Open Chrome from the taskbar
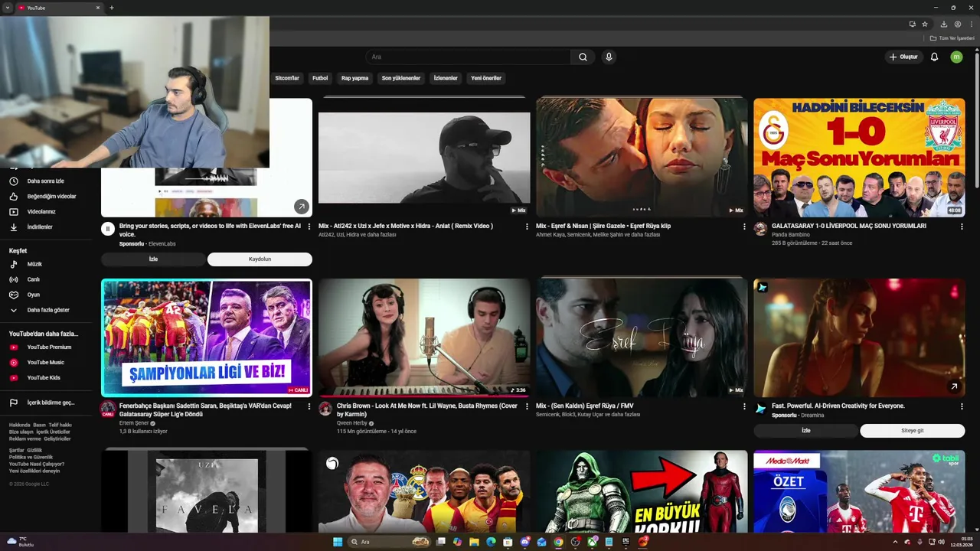Viewport: 980px width, 551px height. tap(558, 542)
